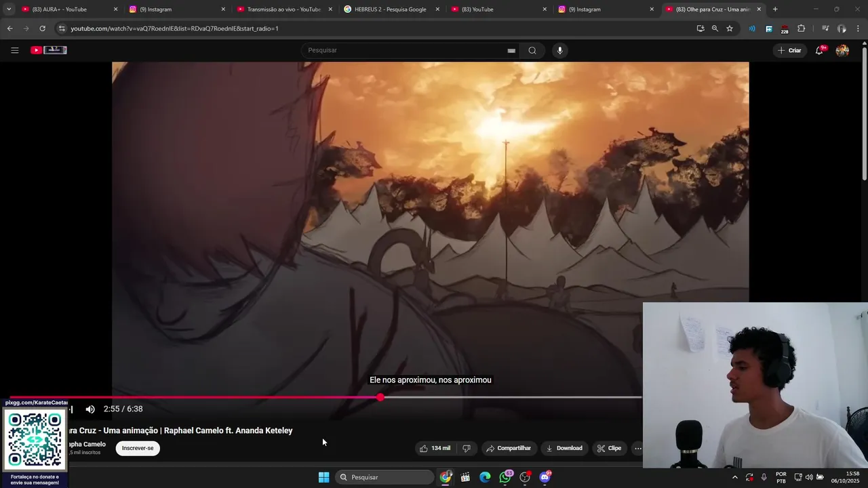Image resolution: width=868 pixels, height=488 pixels.
Task: Go back with the browser arrow
Action: [x=9, y=28]
